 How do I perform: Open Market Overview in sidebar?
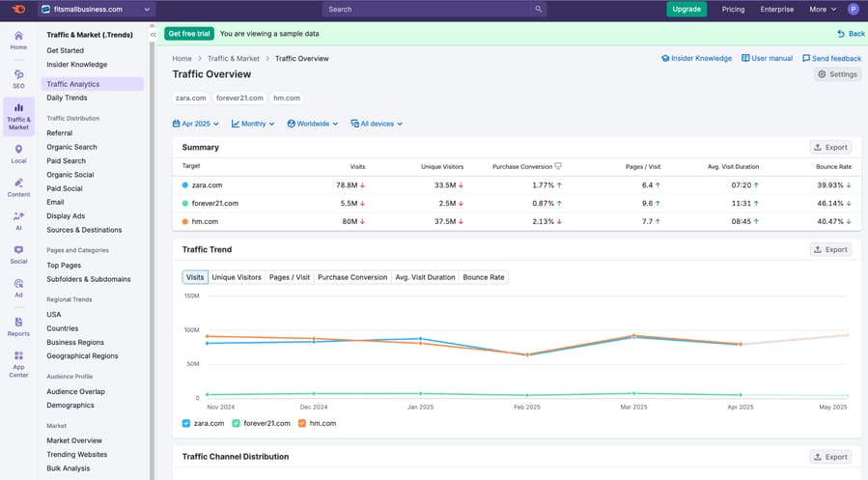point(74,440)
